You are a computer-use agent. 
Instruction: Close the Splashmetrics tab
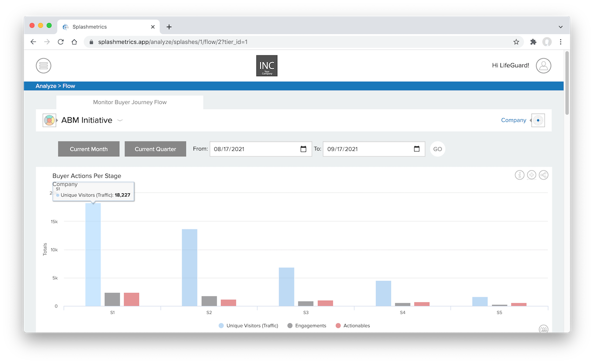pyautogui.click(x=153, y=27)
